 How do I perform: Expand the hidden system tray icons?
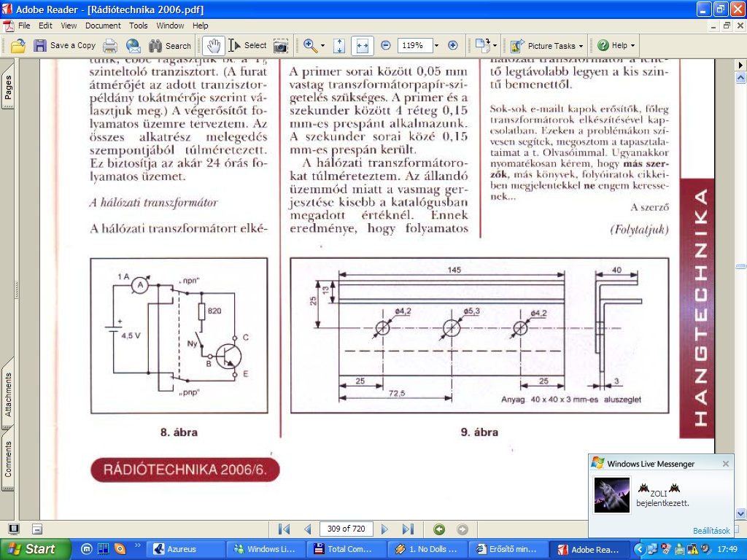(639, 549)
